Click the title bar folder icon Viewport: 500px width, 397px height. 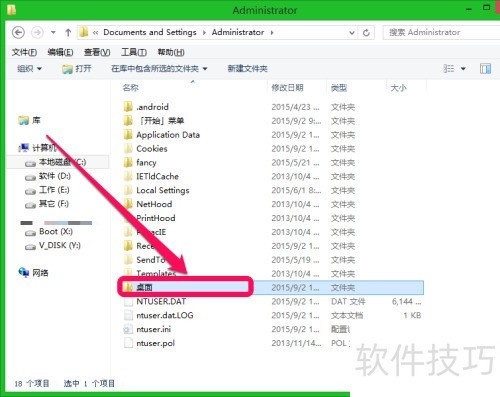coord(11,10)
